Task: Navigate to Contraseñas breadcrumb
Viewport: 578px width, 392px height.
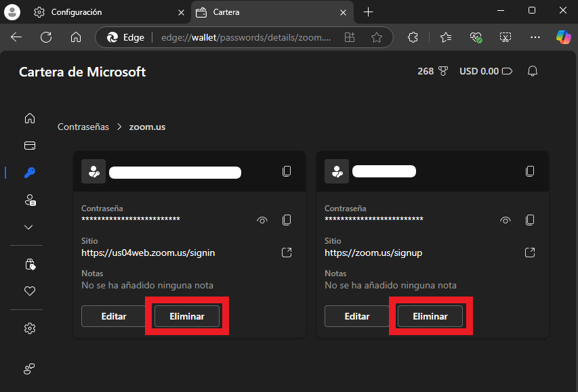Action: click(83, 127)
